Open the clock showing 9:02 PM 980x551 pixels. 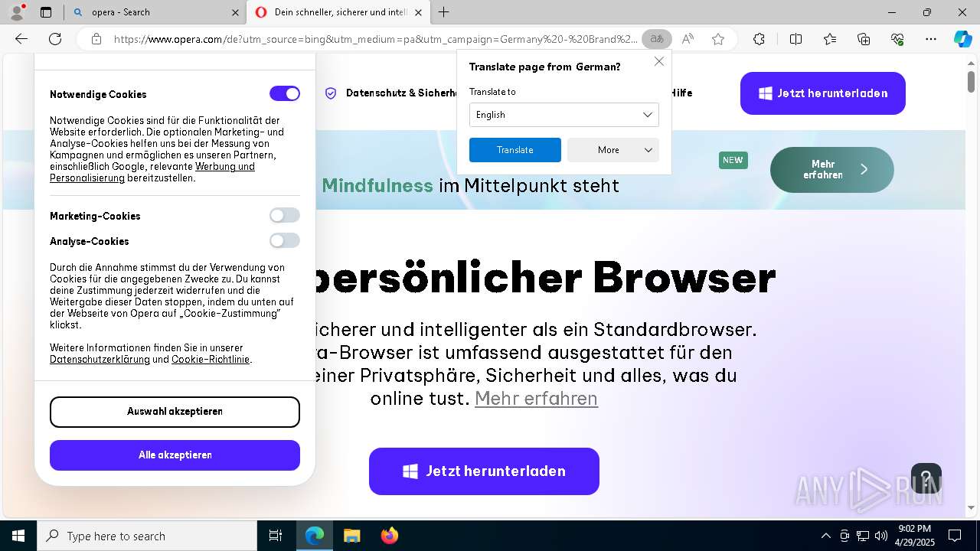[x=914, y=536]
